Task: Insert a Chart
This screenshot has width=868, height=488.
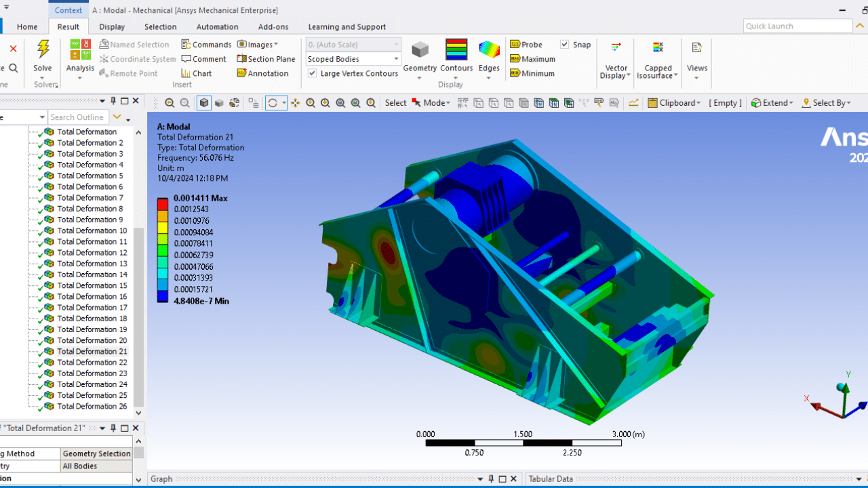Action: [196, 73]
